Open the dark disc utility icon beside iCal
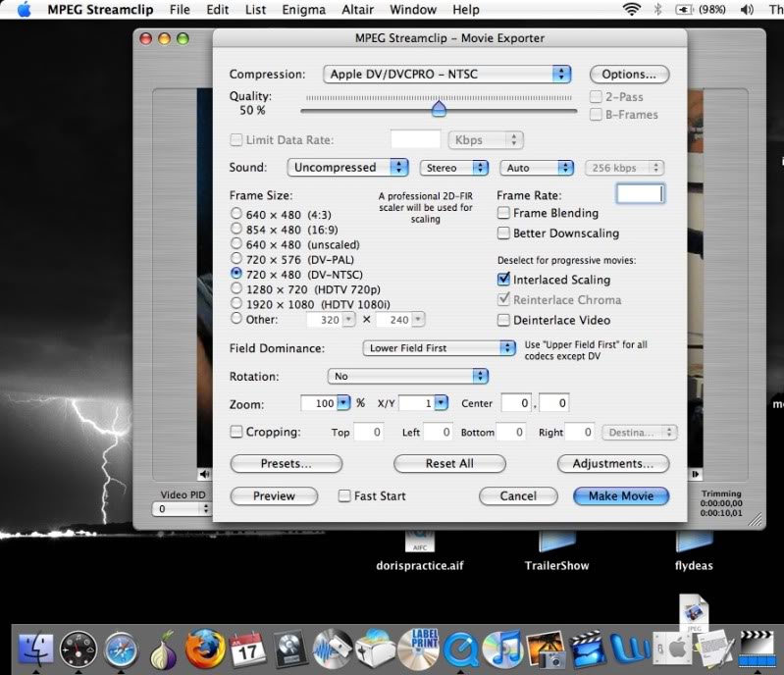Image resolution: width=784 pixels, height=675 pixels. click(289, 649)
